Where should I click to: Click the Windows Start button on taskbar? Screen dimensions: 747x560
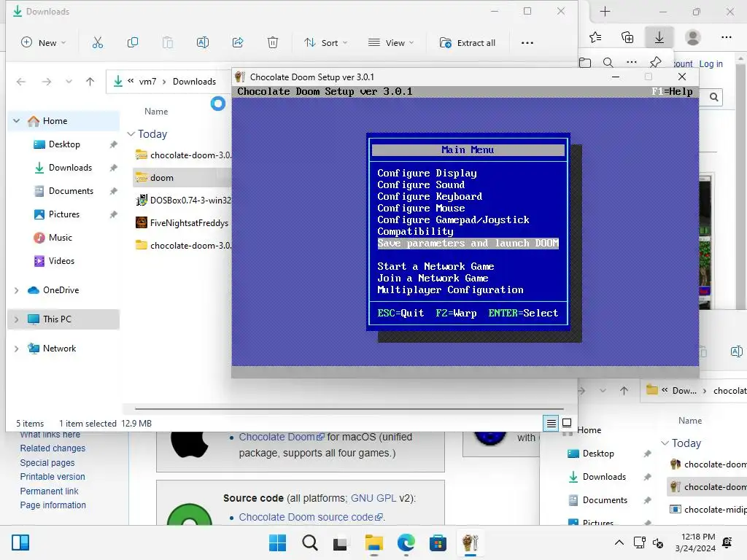tap(277, 542)
